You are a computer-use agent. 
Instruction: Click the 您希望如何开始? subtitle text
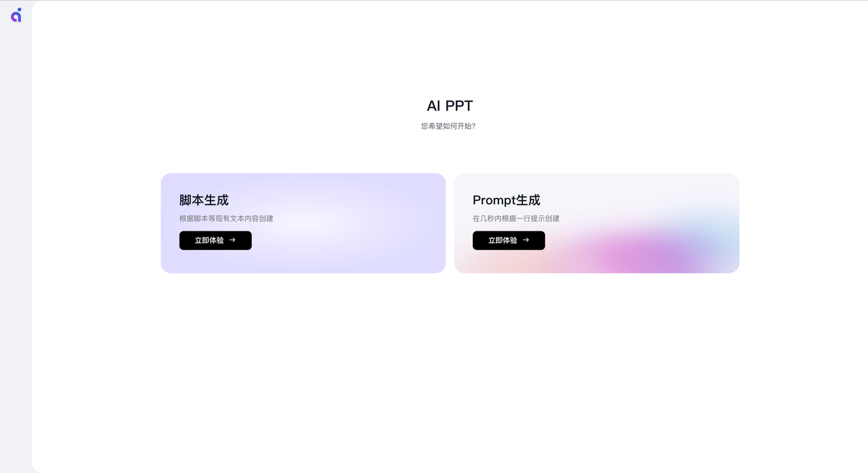[x=448, y=126]
